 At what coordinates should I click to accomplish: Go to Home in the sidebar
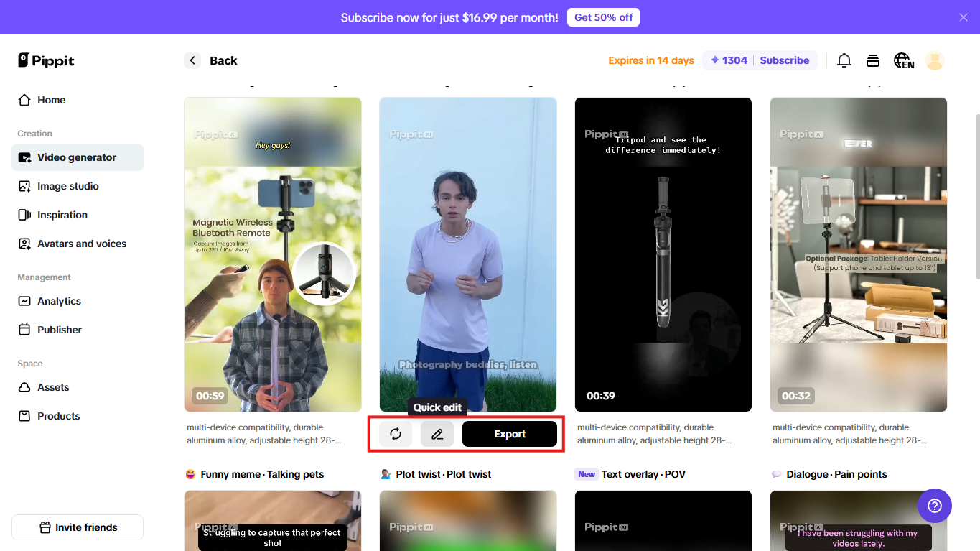point(51,100)
